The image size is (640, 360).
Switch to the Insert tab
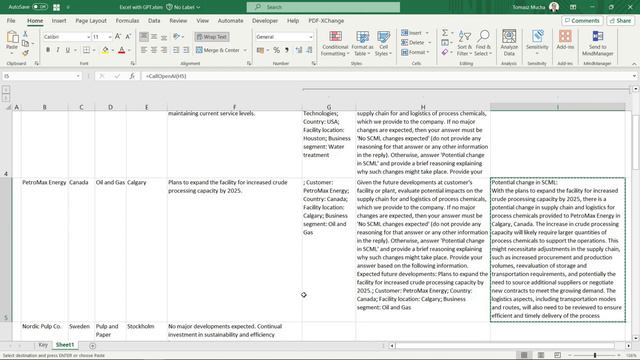[59, 20]
